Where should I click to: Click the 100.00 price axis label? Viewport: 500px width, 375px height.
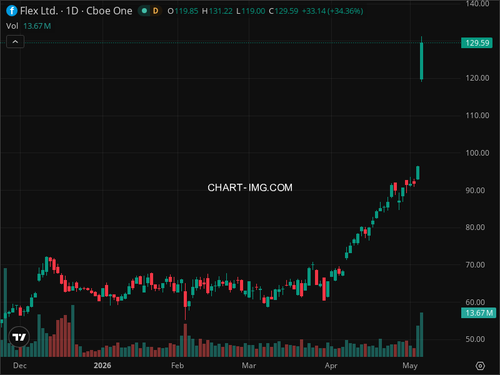tap(477, 153)
